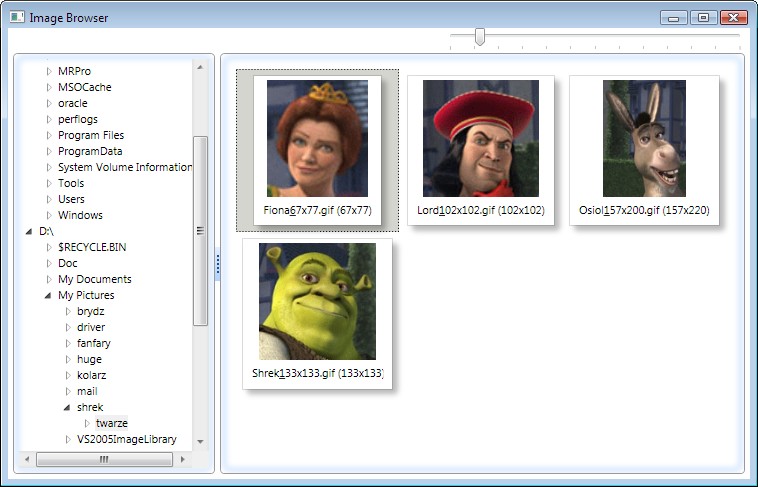Image resolution: width=758 pixels, height=487 pixels.
Task: Click tree scrollbar down arrow
Action: click(x=200, y=442)
